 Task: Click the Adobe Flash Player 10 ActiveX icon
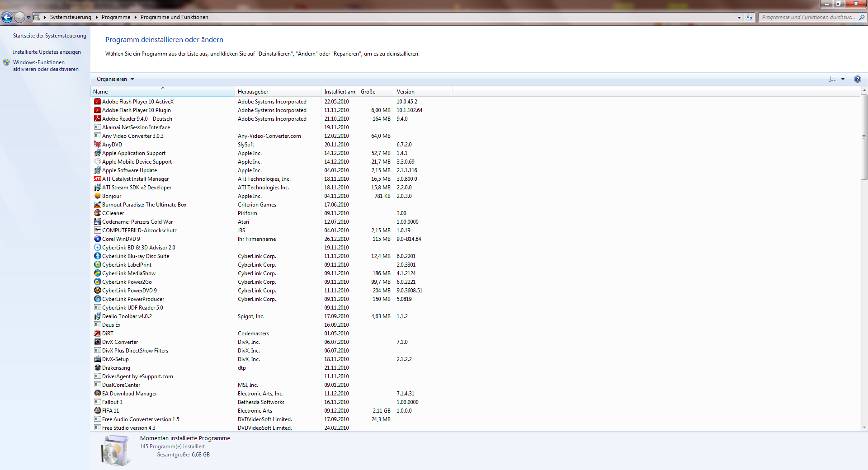click(97, 102)
